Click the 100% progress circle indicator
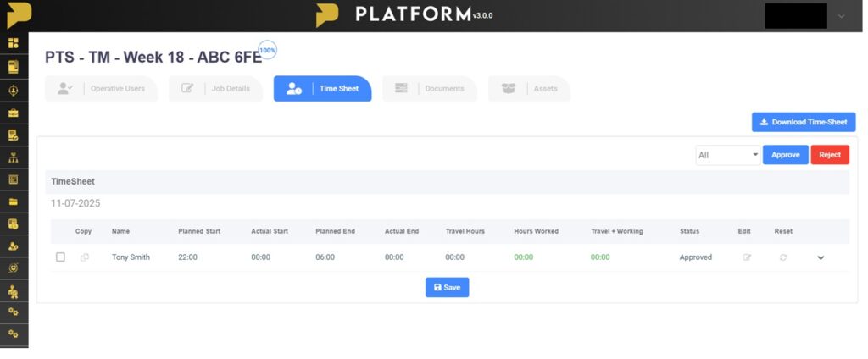Screen dimensions: 868x359 [x=268, y=51]
